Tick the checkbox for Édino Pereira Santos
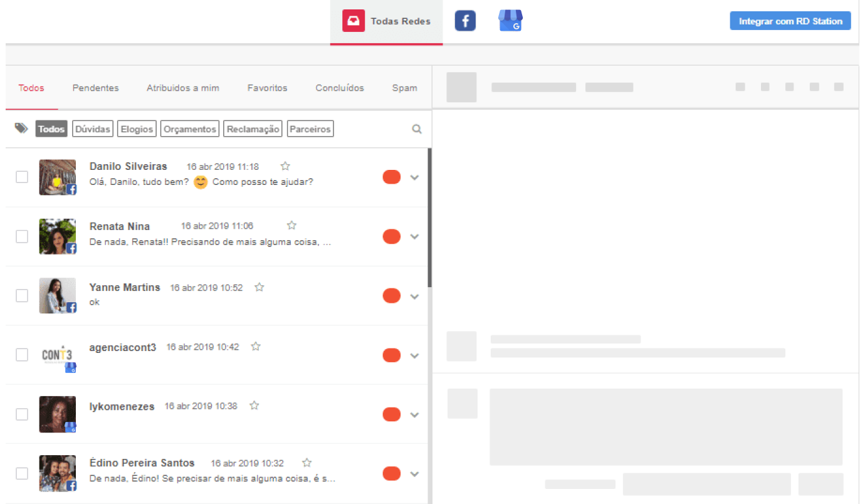Viewport: 865px width, 504px height. [x=22, y=473]
